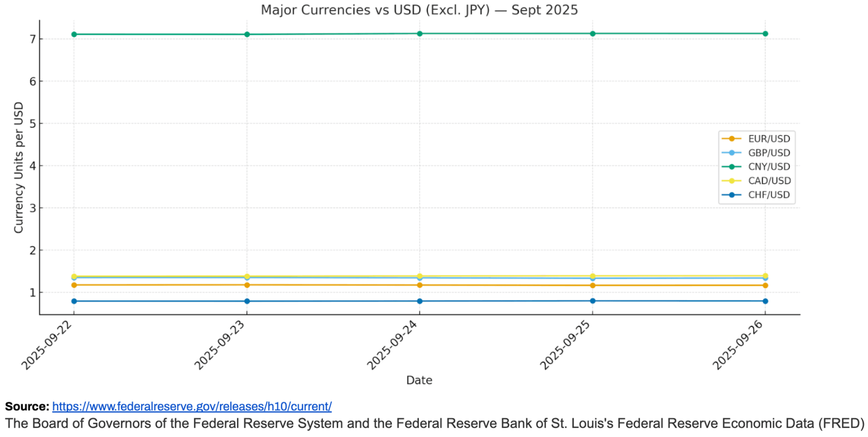Image resolution: width=868 pixels, height=437 pixels.
Task: Select the green CNY point for 2025-09-26
Action: tap(765, 34)
